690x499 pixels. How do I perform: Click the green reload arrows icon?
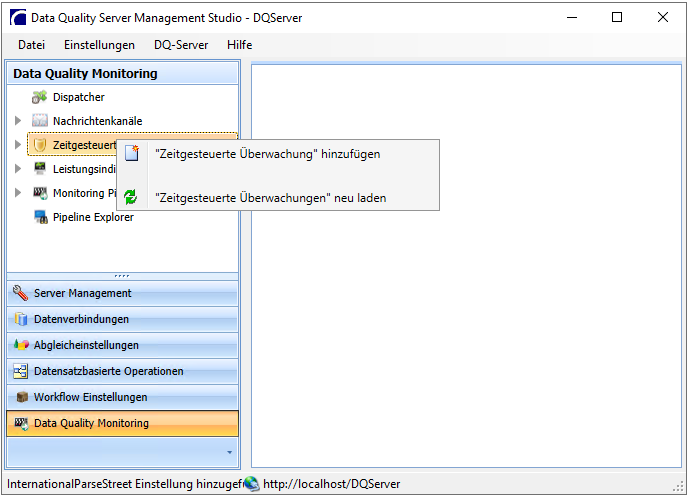(131, 197)
